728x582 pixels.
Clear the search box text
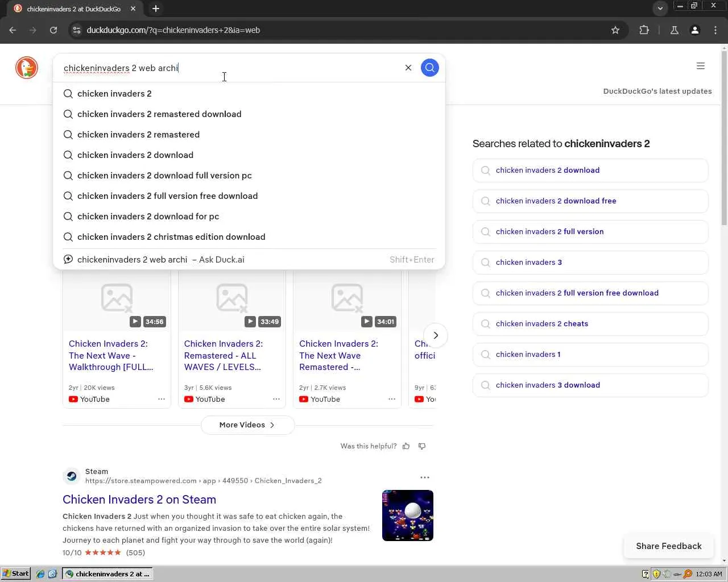pyautogui.click(x=408, y=68)
